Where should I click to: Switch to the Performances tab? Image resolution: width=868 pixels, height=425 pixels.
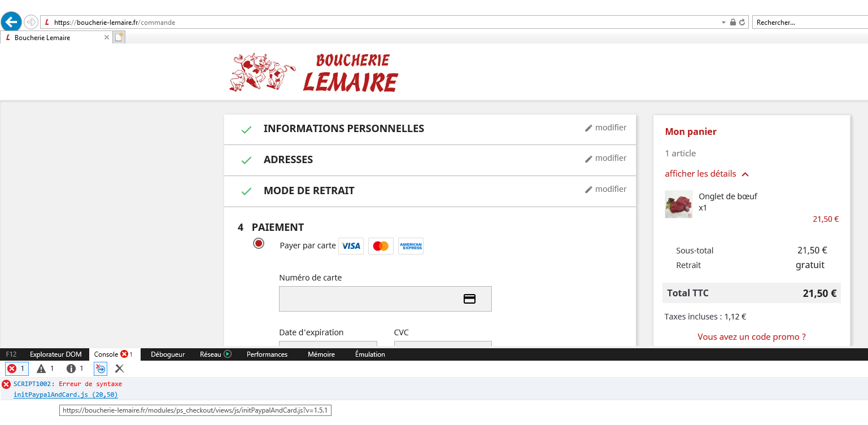(267, 354)
